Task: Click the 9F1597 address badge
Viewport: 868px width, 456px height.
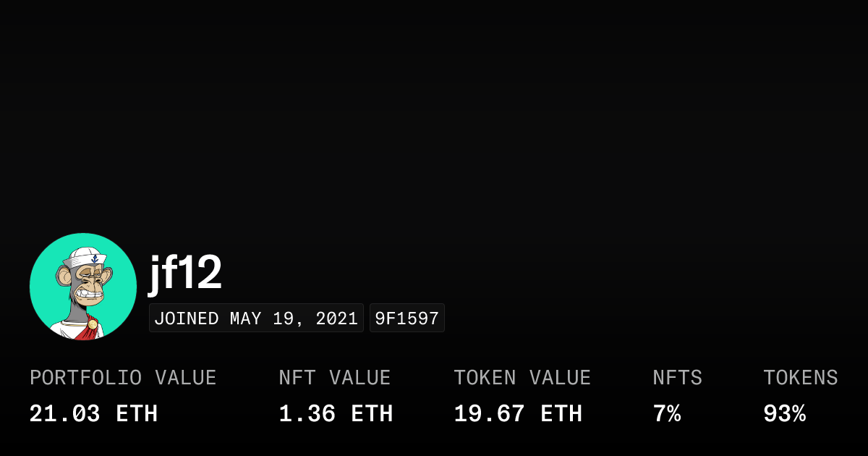Action: coord(407,318)
